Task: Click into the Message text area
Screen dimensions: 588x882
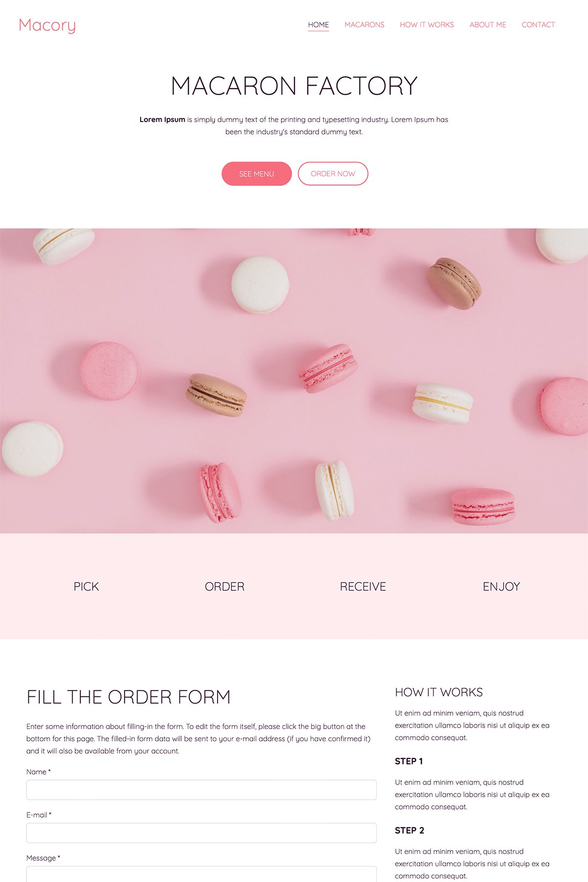Action: coord(201,874)
